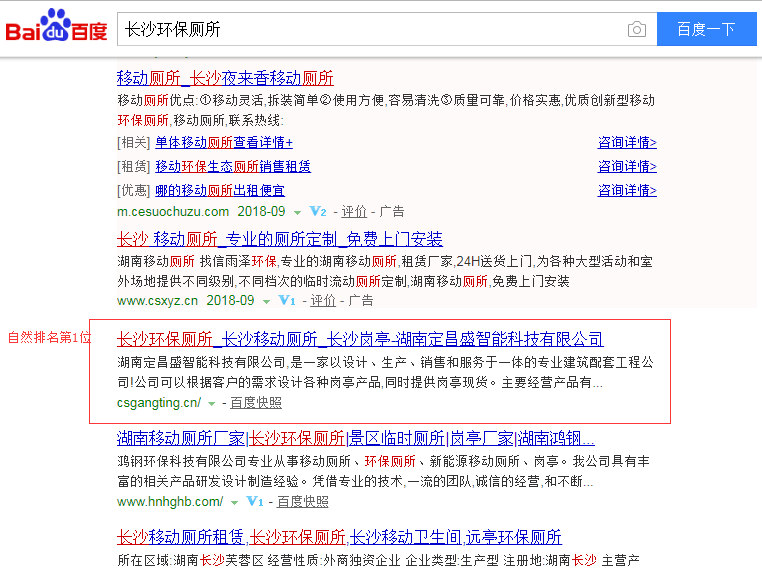Expand dropdown arrow after www.hnhghb.com/
The height and width of the screenshot is (572, 762).
coord(234,503)
